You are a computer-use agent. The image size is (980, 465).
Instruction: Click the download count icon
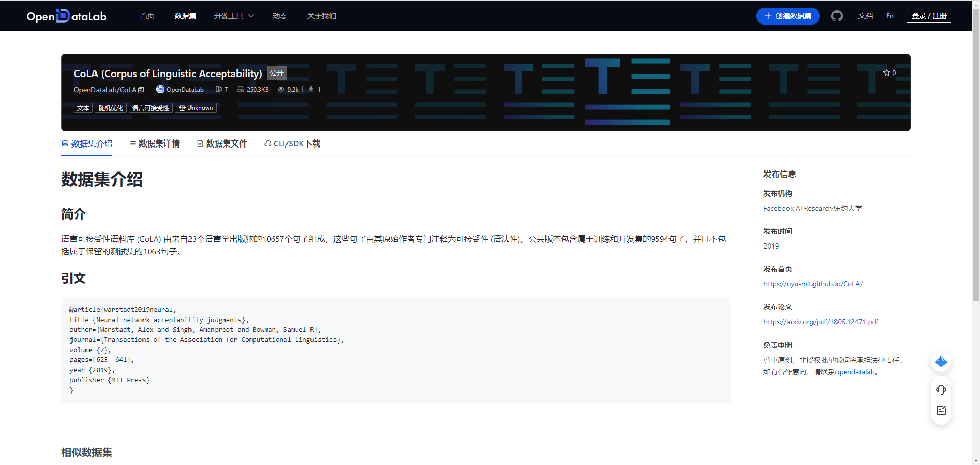(x=311, y=89)
